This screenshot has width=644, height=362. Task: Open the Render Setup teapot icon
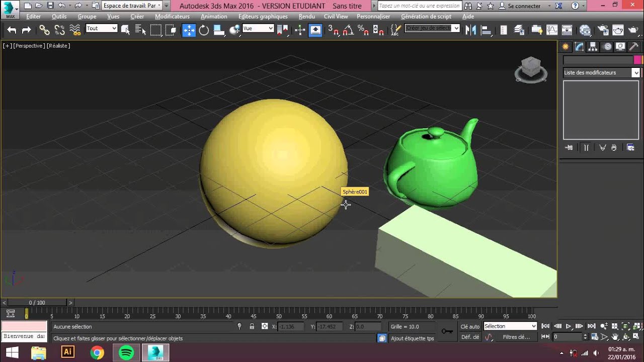(x=585, y=30)
